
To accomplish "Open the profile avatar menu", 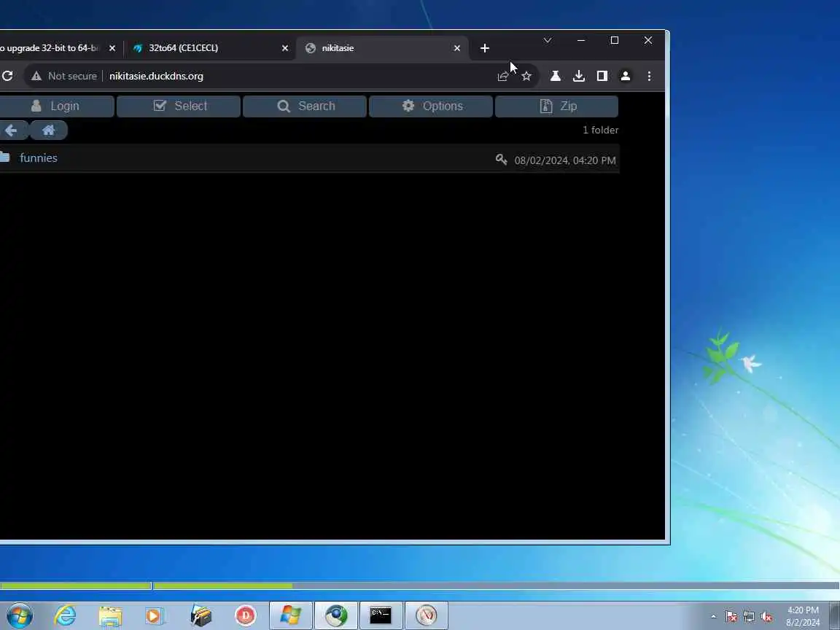I will point(625,76).
